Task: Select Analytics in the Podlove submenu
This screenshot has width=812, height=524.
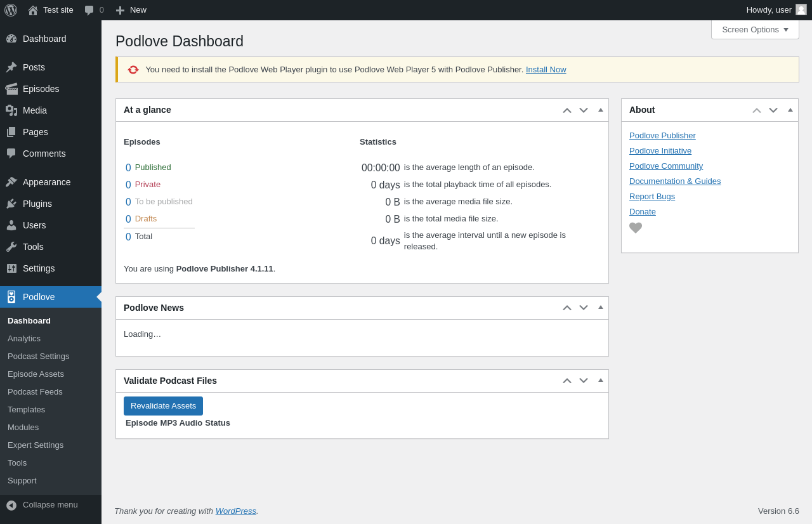Action: [24, 339]
